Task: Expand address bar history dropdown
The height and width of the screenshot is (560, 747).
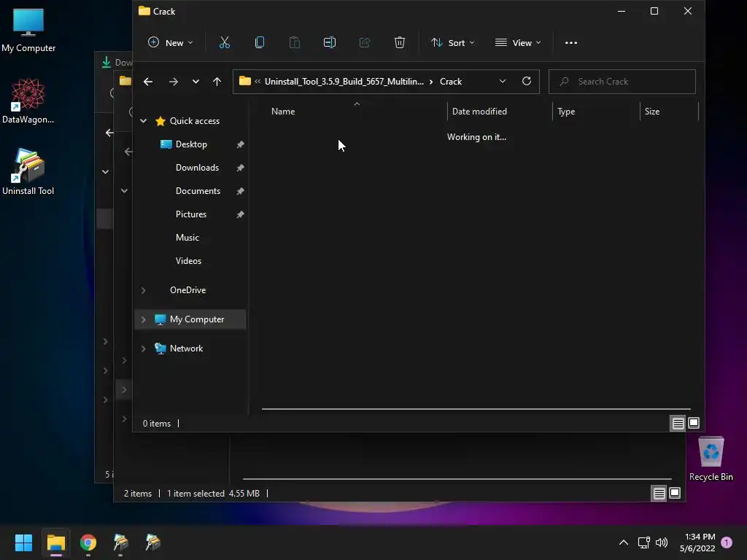Action: (x=502, y=82)
